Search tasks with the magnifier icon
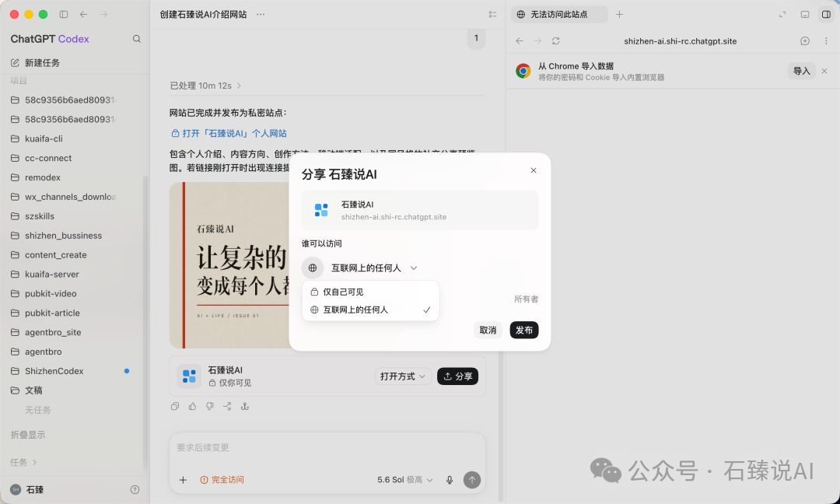This screenshot has width=840, height=504. [x=137, y=39]
